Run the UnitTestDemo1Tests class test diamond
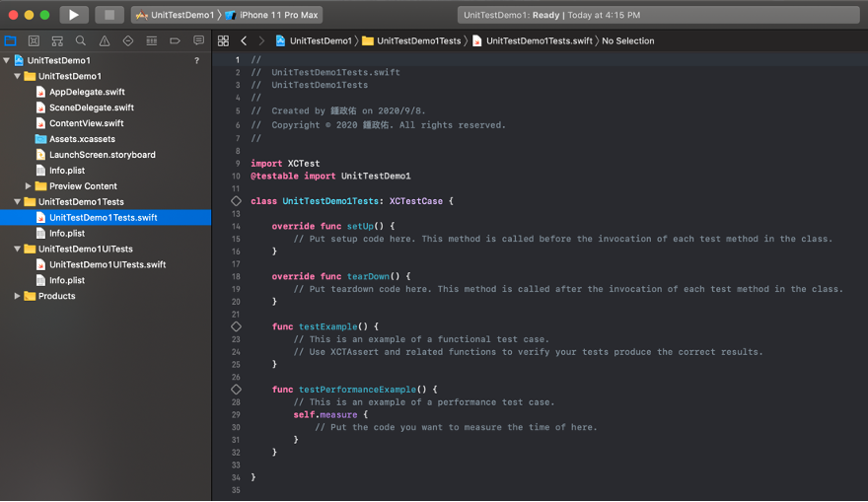The width and height of the screenshot is (868, 502). point(237,201)
